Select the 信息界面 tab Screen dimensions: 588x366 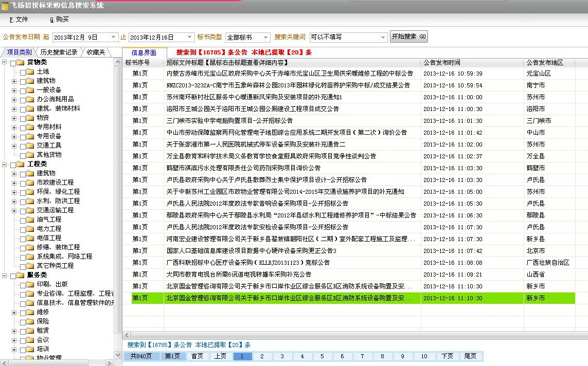[x=144, y=53]
